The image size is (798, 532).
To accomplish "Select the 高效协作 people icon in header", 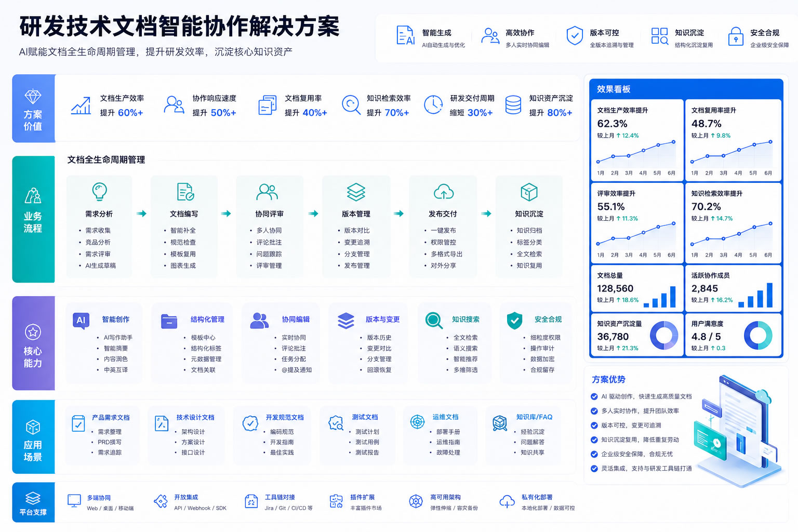I will point(490,35).
